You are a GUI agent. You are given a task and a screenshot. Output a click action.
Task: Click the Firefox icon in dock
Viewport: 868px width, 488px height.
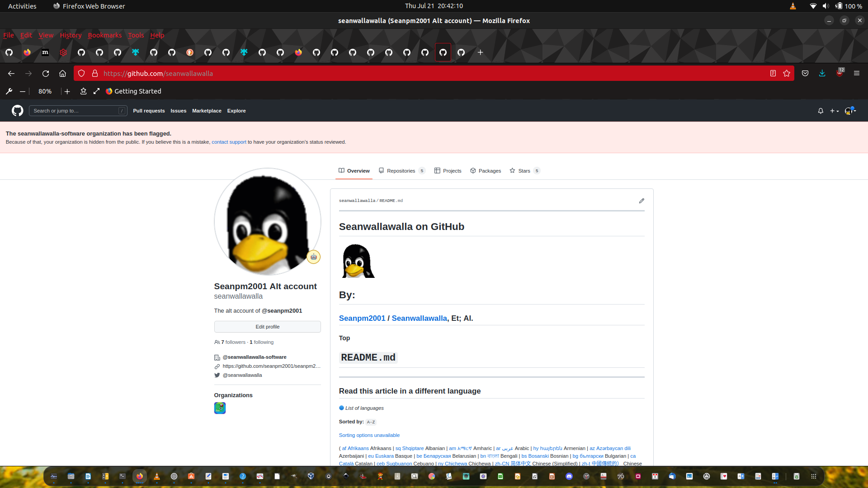tap(140, 476)
